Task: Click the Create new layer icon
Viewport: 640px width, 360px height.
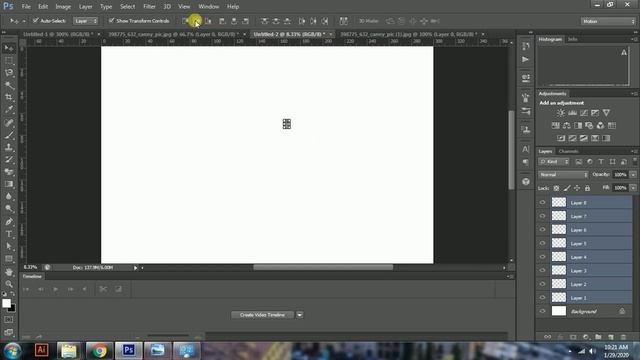Action: (611, 337)
